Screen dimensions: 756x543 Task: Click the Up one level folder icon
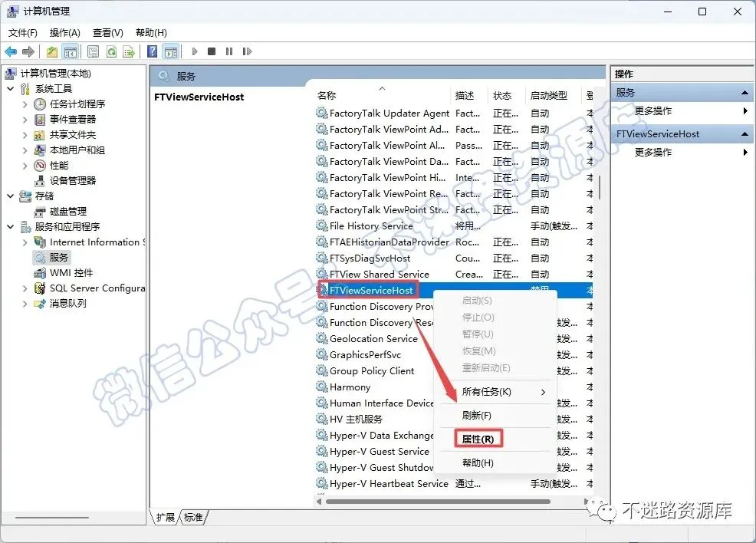[52, 51]
